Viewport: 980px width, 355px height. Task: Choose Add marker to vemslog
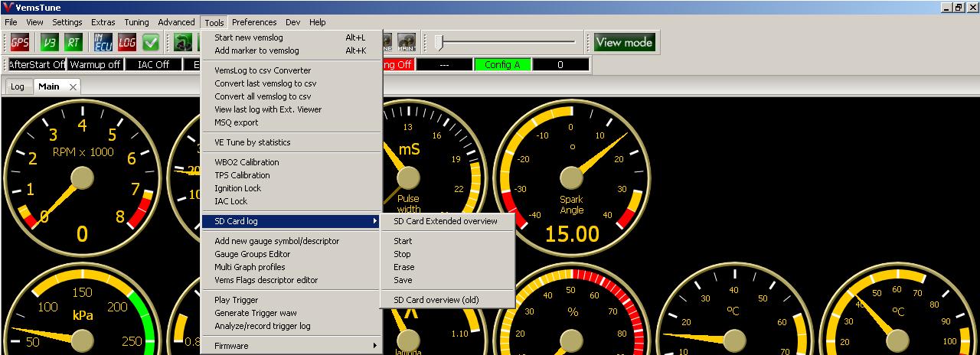[x=291, y=50]
